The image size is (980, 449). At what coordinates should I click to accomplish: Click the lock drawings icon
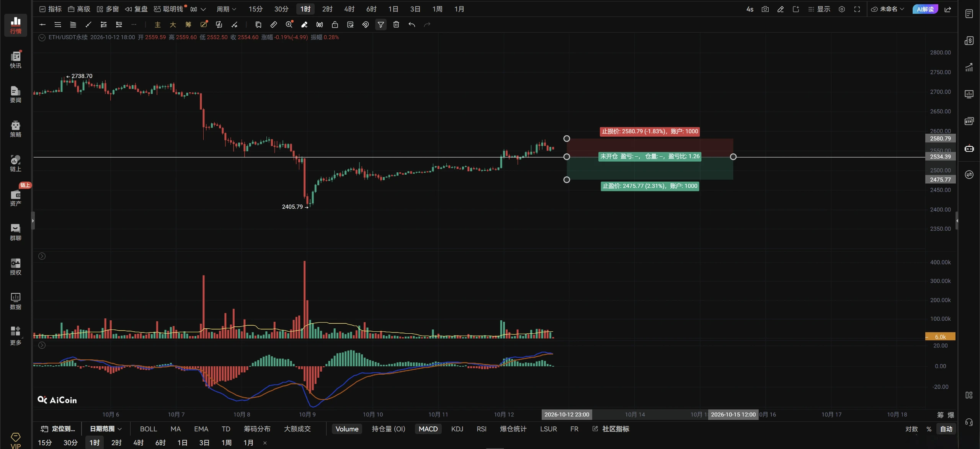click(x=335, y=25)
